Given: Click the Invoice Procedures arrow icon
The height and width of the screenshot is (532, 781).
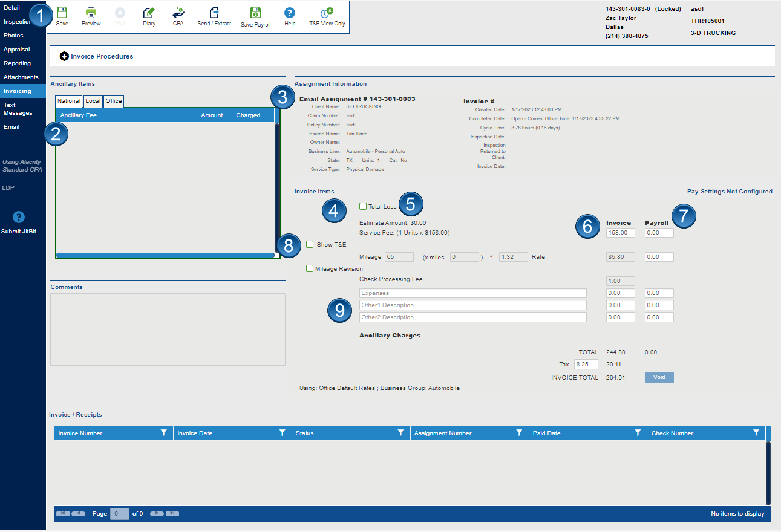Looking at the screenshot, I should point(64,56).
